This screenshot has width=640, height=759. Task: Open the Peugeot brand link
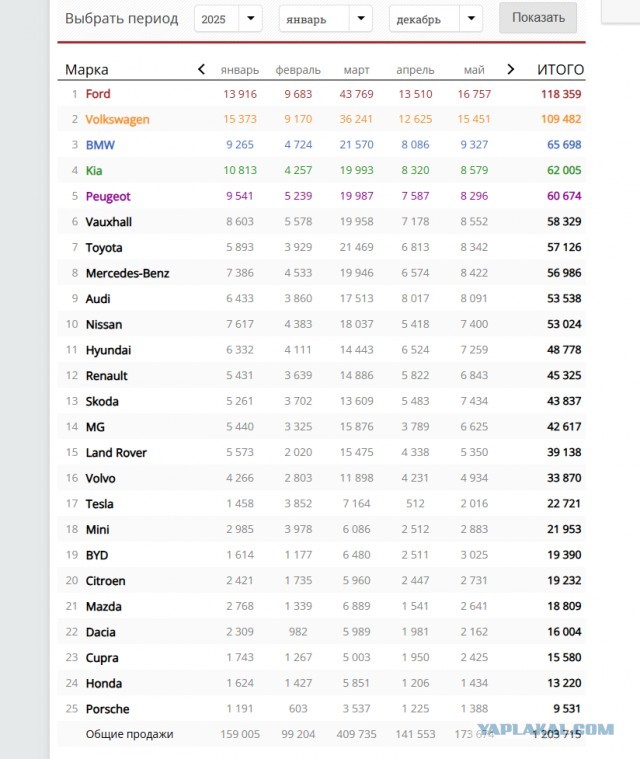click(108, 197)
